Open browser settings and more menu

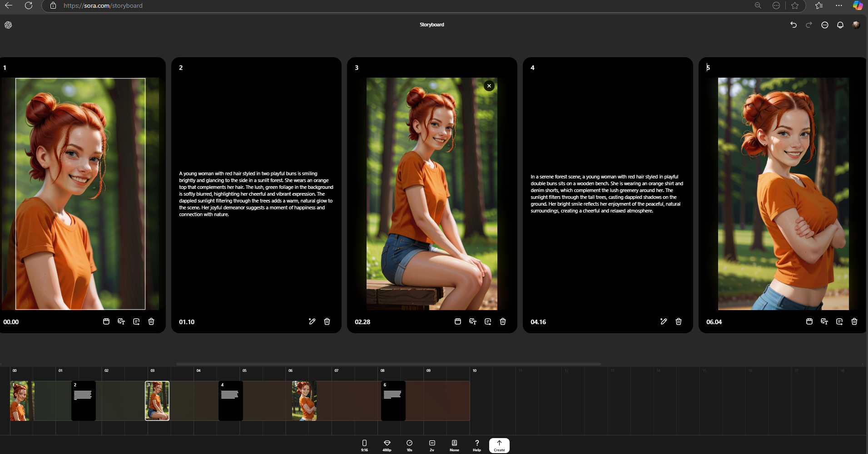[839, 5]
